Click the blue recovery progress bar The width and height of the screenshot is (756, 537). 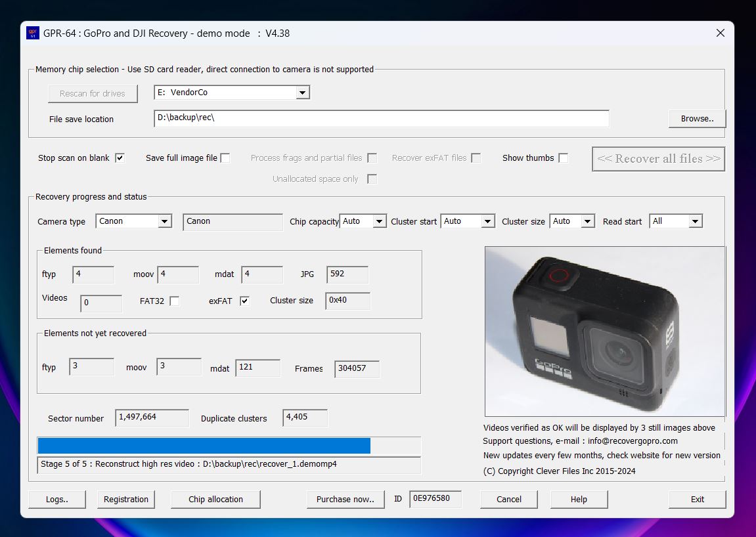[229, 446]
